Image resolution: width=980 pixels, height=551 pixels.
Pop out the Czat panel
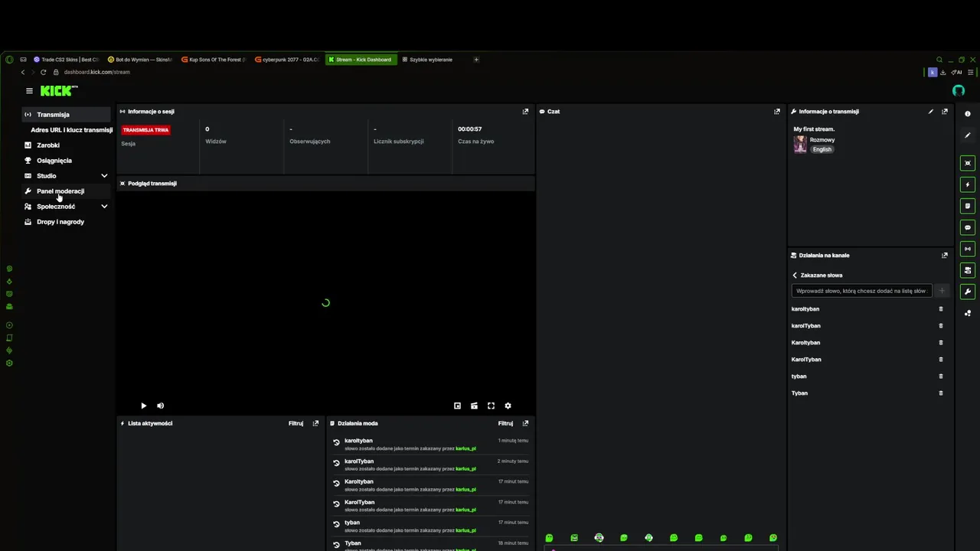point(777,112)
